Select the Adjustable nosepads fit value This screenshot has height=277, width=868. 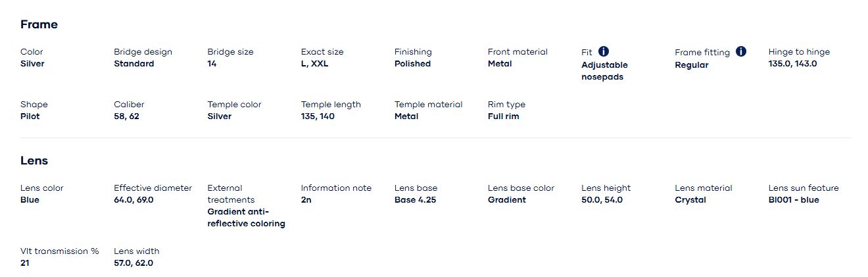pos(604,71)
